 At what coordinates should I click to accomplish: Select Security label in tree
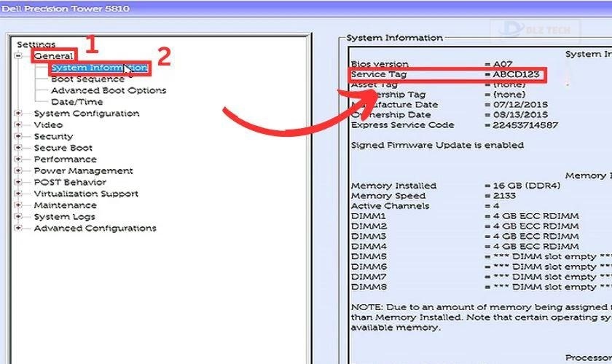point(53,136)
